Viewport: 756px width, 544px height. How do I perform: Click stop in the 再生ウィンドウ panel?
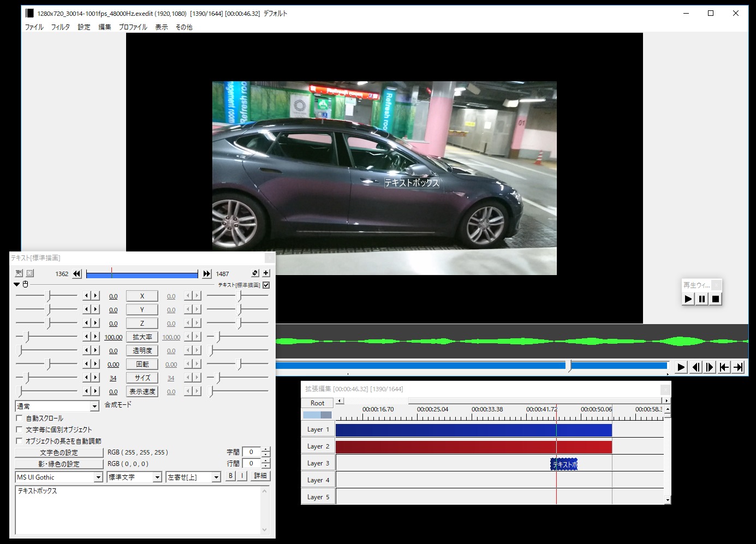716,299
